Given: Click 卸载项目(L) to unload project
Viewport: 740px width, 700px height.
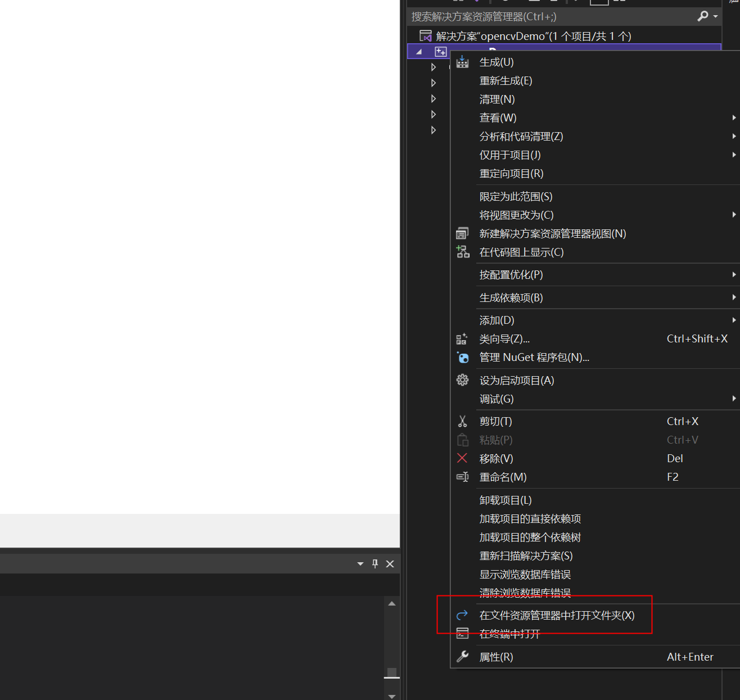Looking at the screenshot, I should 504,499.
